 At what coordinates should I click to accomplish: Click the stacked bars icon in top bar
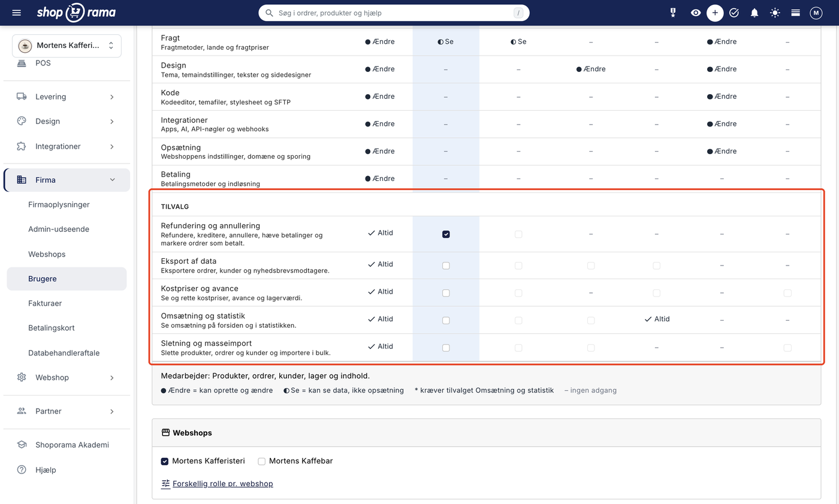(x=795, y=13)
